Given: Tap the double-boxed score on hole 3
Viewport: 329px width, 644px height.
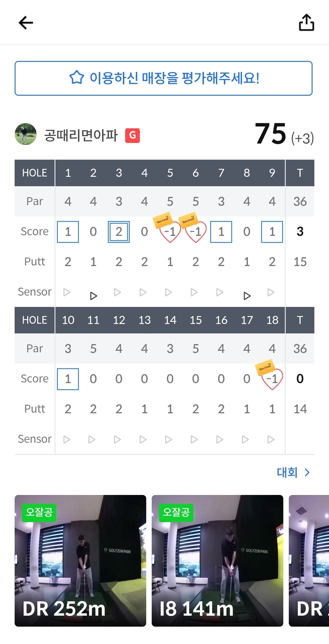Looking at the screenshot, I should 119,232.
